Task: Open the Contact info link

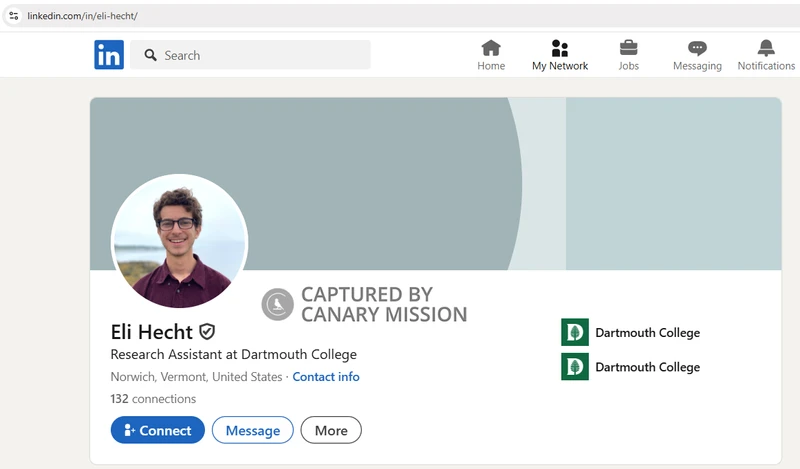Action: (326, 377)
